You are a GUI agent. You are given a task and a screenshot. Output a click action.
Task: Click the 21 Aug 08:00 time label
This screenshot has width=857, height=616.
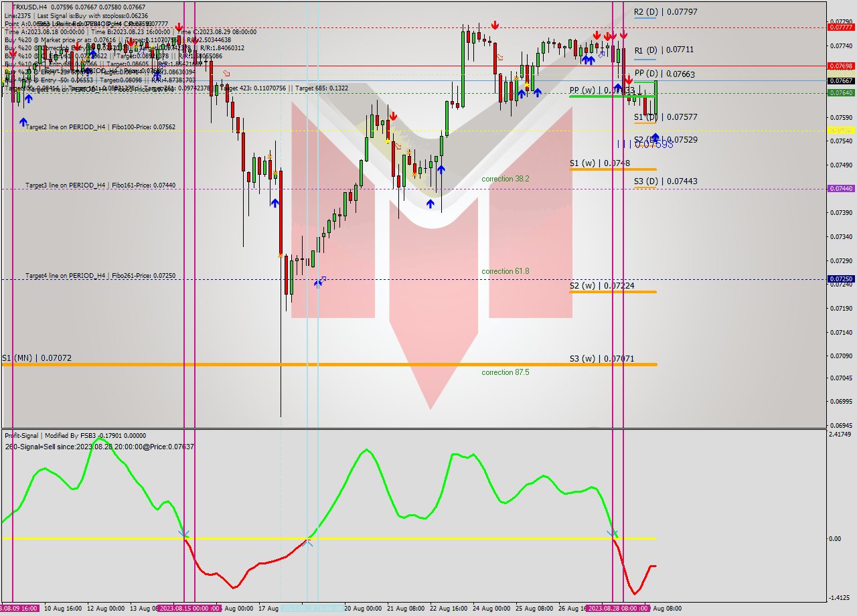pos(406,609)
